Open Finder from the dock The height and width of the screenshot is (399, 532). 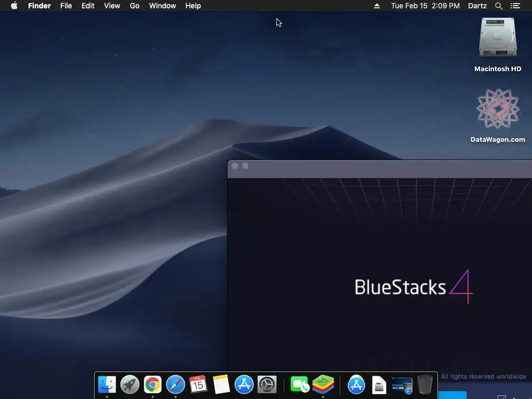(107, 385)
